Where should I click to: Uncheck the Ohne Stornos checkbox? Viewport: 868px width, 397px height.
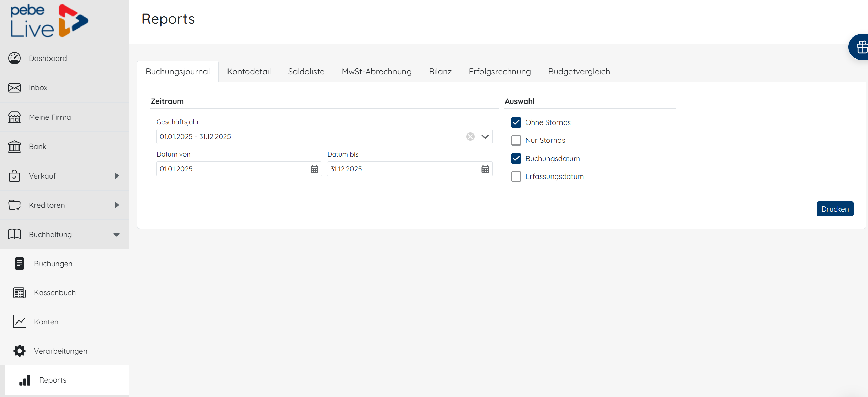point(516,122)
